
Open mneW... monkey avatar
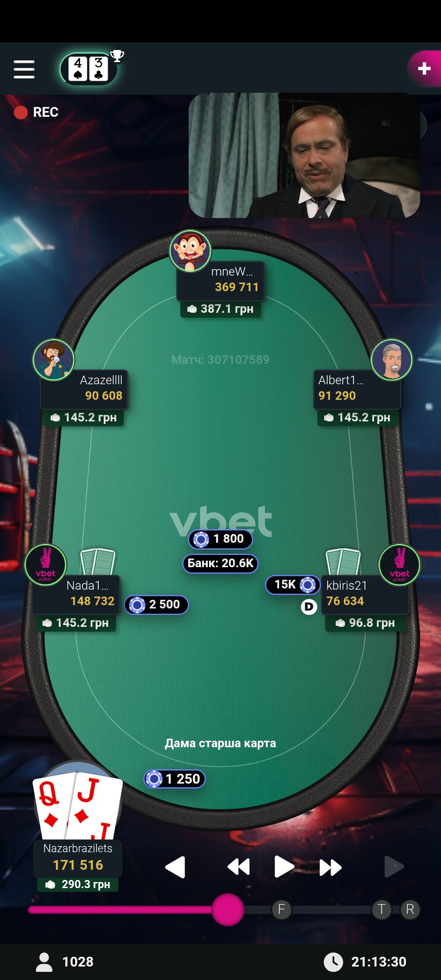coord(191,251)
